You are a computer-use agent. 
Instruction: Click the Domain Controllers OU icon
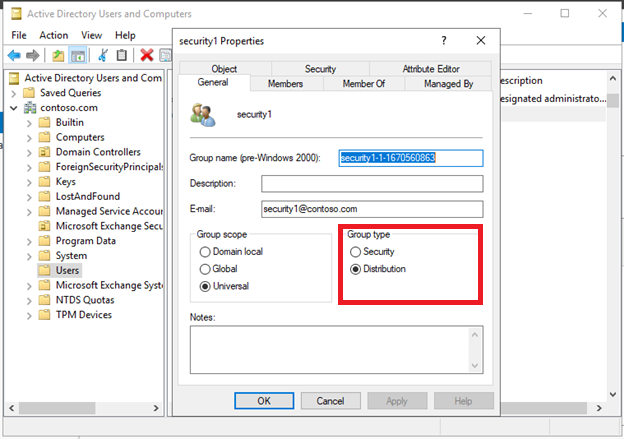pyautogui.click(x=45, y=152)
